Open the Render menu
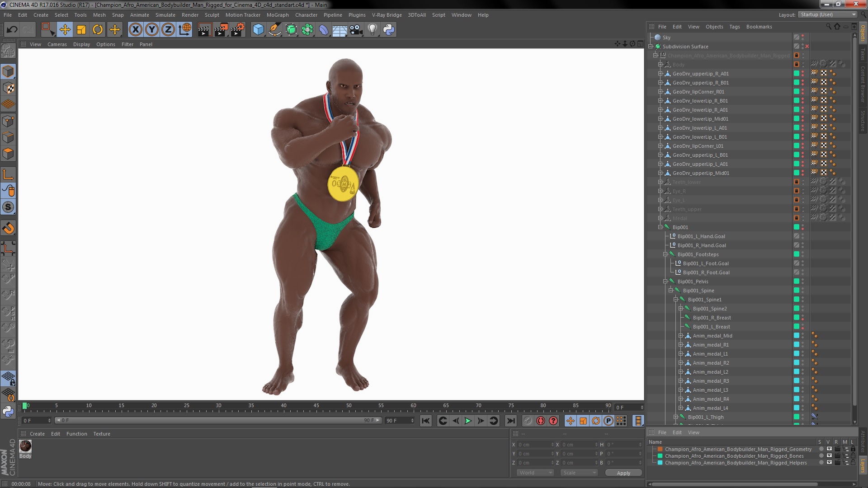The image size is (868, 488). [x=190, y=15]
